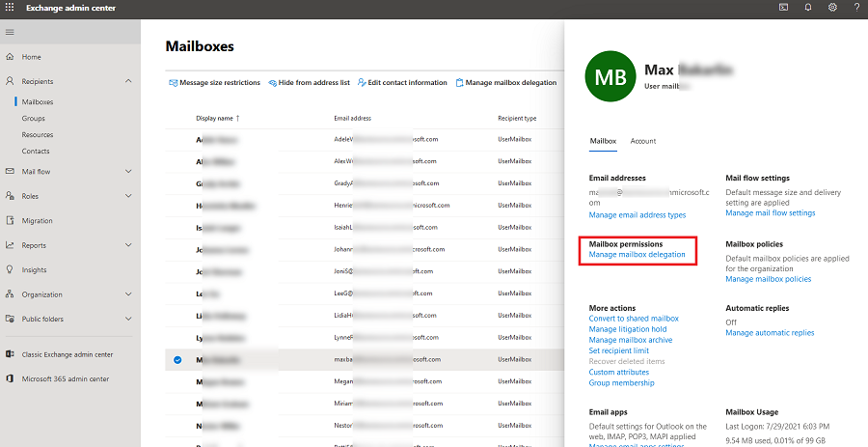This screenshot has width=868, height=447.
Task: Open the Cloud Shell terminal icon
Action: [783, 8]
